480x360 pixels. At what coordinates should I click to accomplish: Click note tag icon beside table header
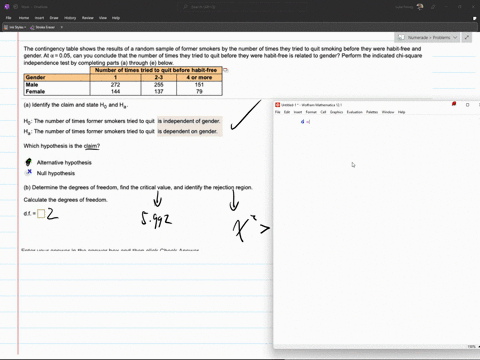point(226,70)
